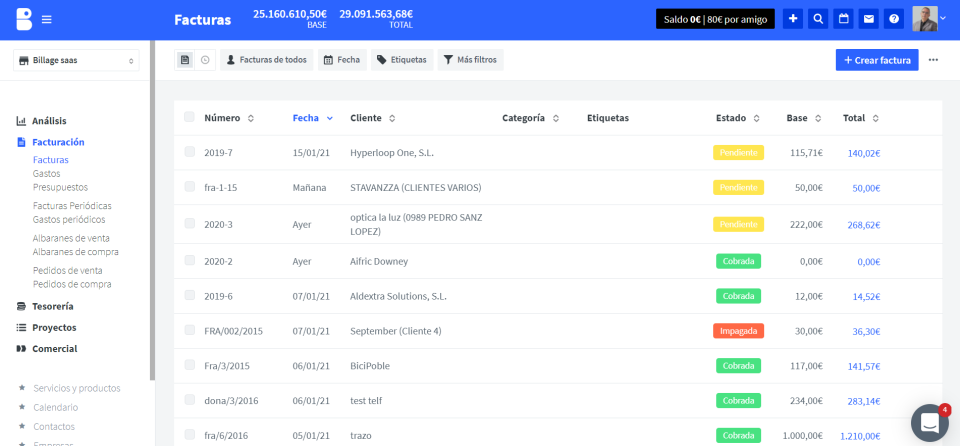
Task: Open Gastos in sidebar
Action: coord(47,174)
